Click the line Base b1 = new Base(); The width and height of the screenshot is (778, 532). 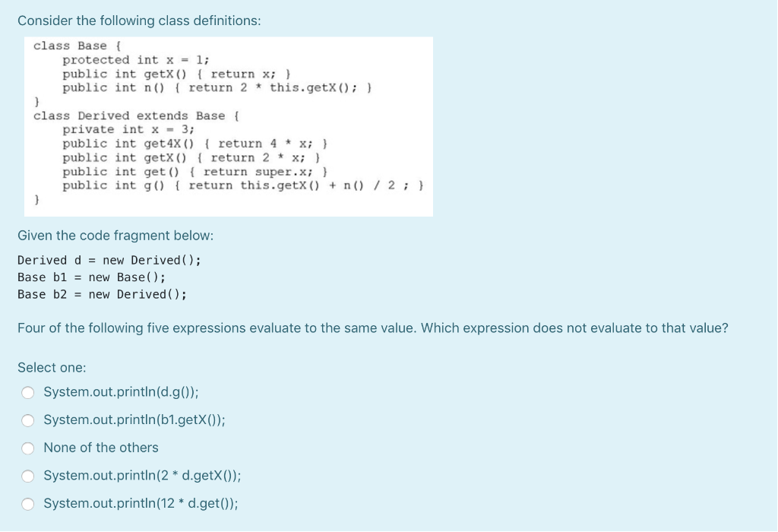tap(91, 277)
